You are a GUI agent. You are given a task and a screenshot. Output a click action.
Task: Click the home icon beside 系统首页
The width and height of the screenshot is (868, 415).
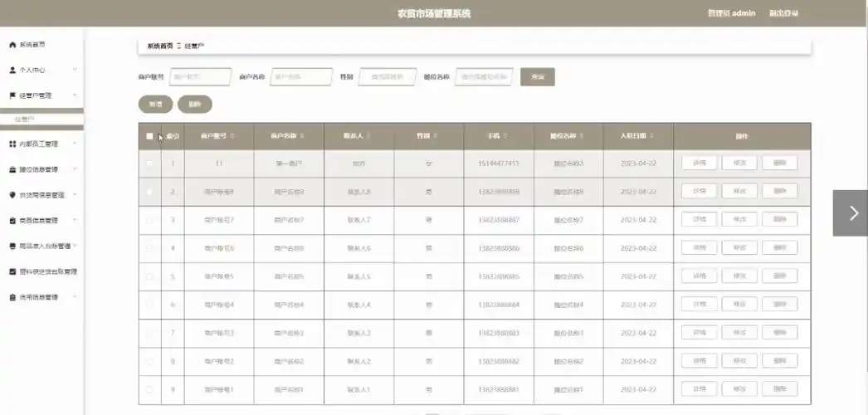click(12, 45)
